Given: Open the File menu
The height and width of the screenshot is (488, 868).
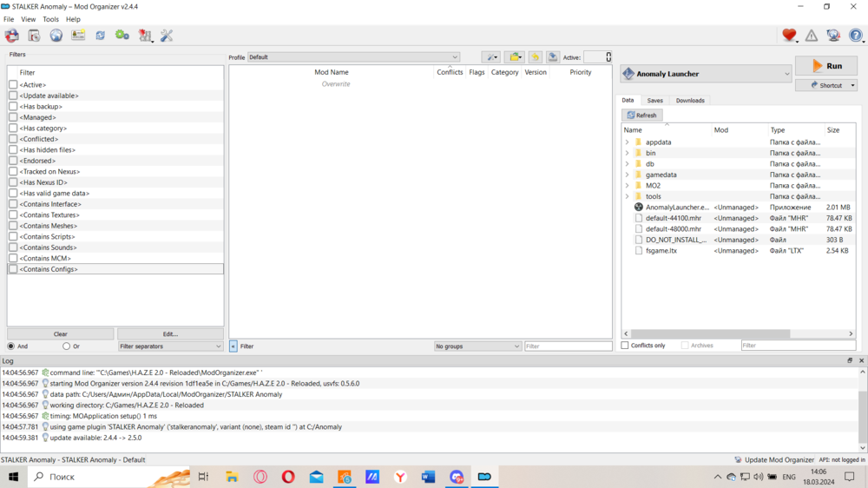Looking at the screenshot, I should click(9, 19).
